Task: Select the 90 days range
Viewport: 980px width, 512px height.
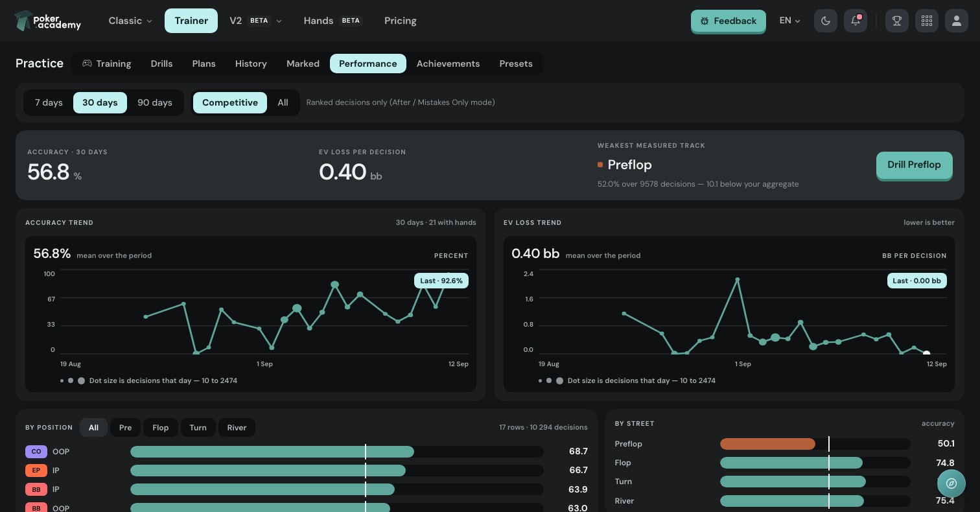Action: (x=155, y=102)
